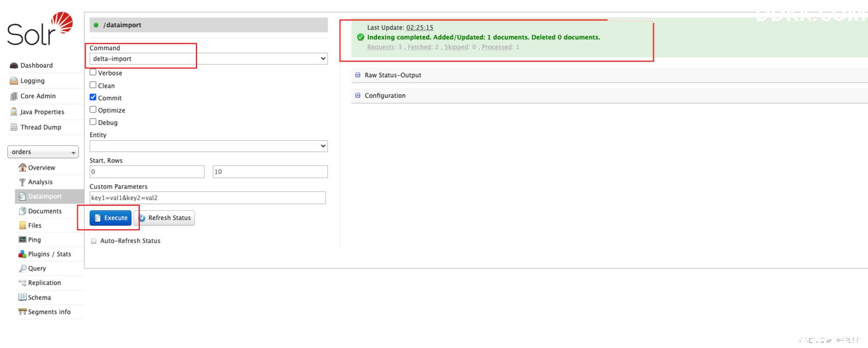Viewport: 868px width, 348px height.
Task: Expand the Raw Status-Output section
Action: click(392, 75)
